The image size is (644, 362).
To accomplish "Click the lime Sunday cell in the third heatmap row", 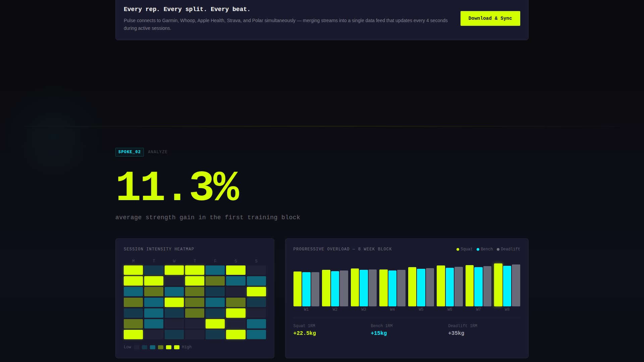I will [256, 292].
